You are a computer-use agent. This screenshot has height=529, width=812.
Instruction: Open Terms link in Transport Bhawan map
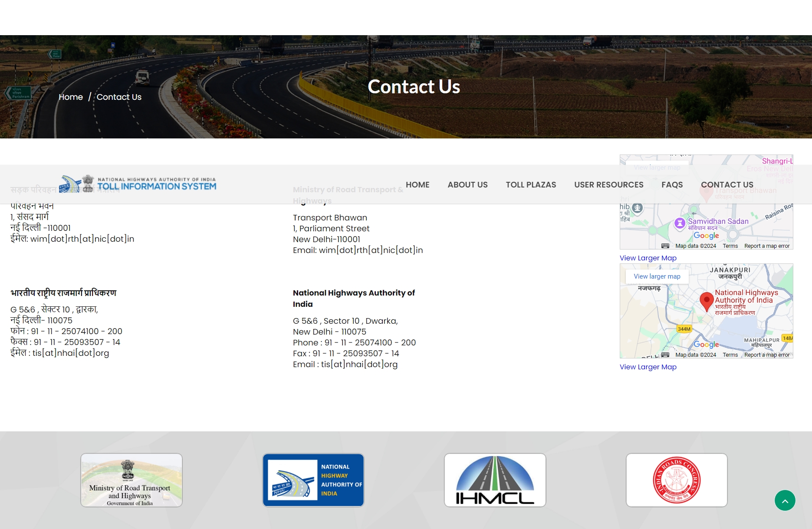tap(730, 246)
